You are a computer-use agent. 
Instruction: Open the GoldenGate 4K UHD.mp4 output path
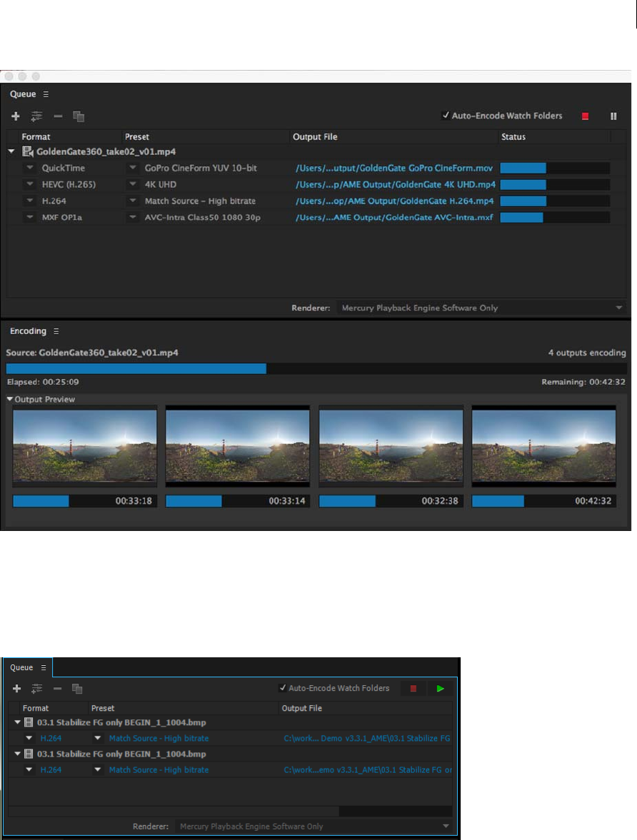[396, 184]
